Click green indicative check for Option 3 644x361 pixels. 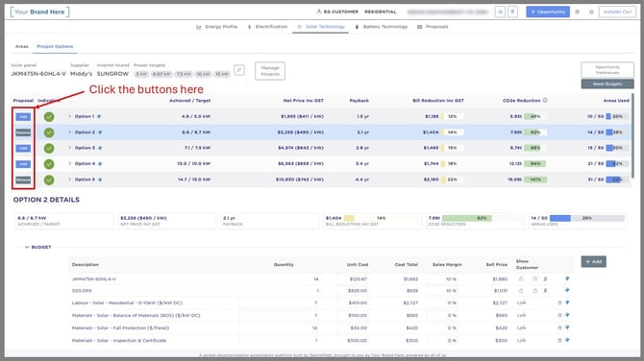click(49, 148)
